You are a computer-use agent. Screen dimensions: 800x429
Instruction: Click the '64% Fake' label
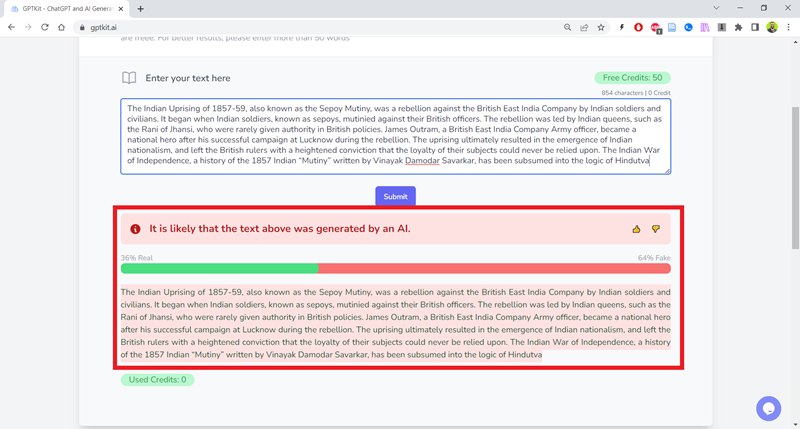pyautogui.click(x=654, y=258)
